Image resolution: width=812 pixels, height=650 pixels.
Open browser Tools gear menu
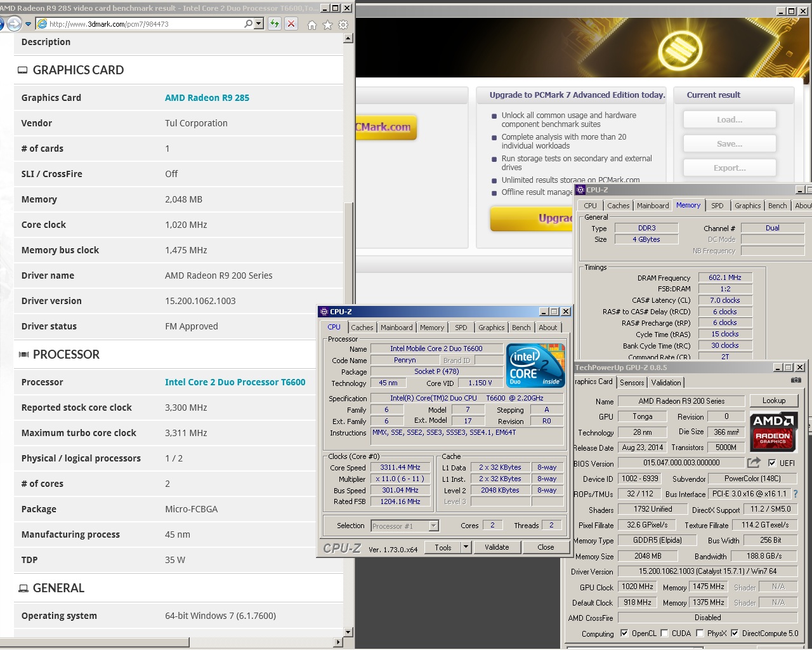[343, 25]
